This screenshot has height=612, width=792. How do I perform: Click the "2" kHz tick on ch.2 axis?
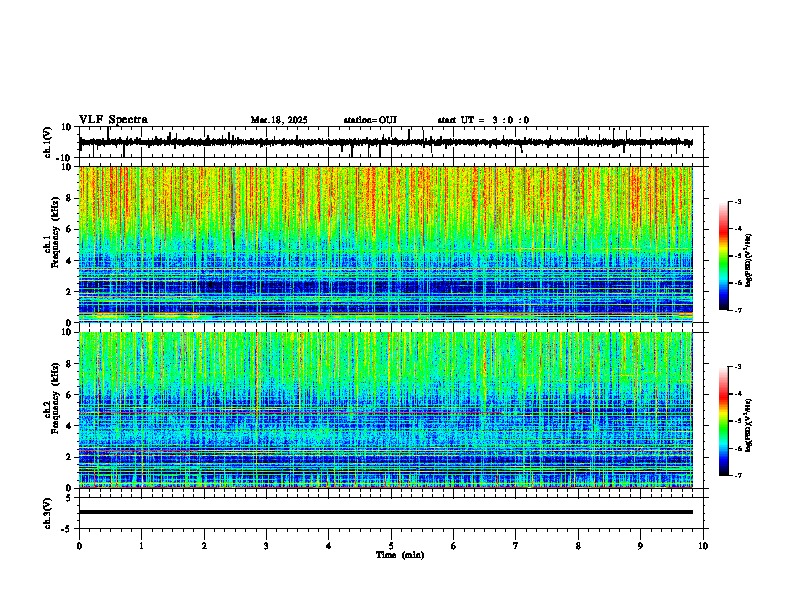tap(69, 457)
